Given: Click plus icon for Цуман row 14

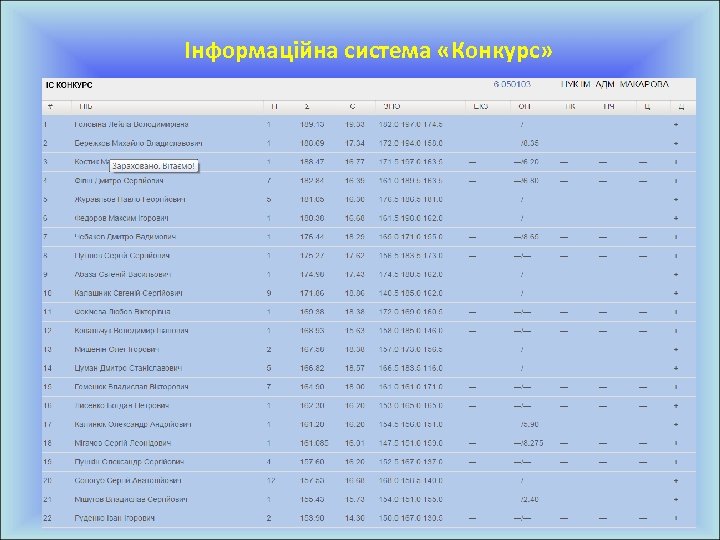Looking at the screenshot, I should tap(676, 368).
